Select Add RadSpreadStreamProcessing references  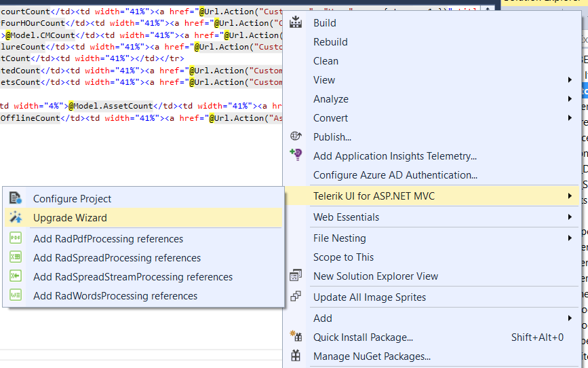pos(133,276)
